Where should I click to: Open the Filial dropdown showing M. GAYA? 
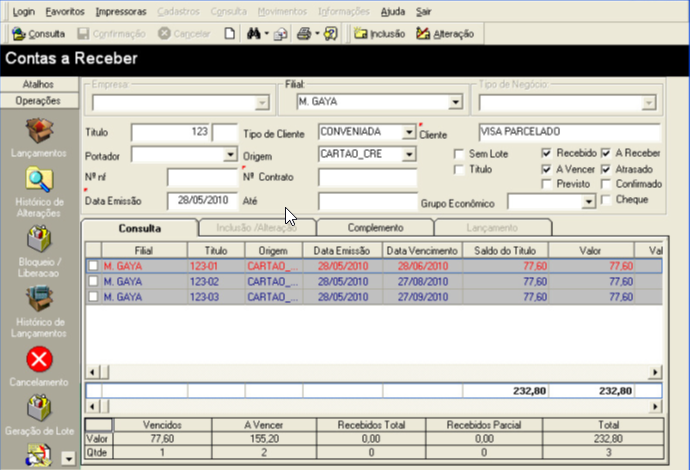point(455,102)
